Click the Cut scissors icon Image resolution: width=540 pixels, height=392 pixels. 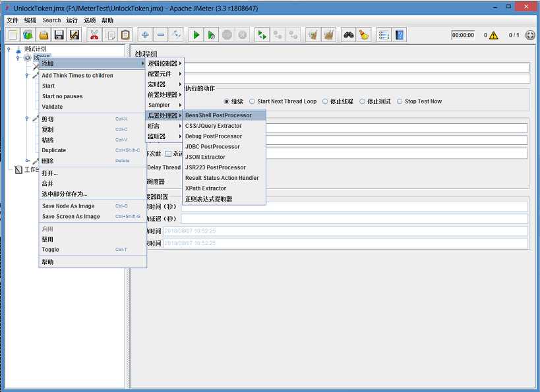point(94,35)
